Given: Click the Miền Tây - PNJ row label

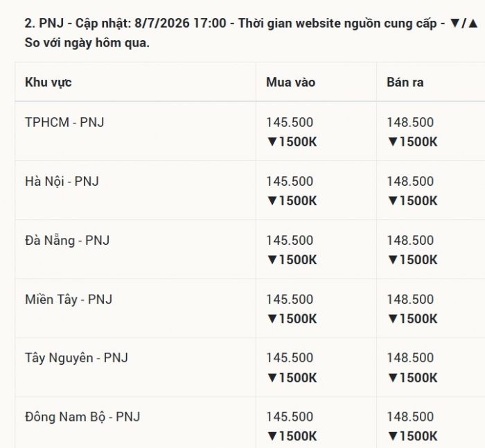Looking at the screenshot, I should click(69, 300).
